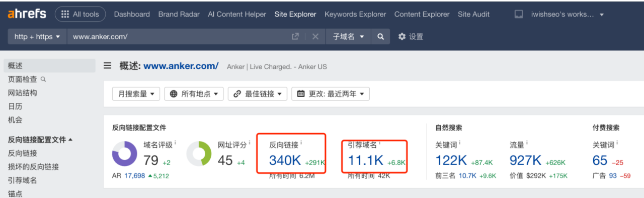Switch to Site Explorer

pos(295,14)
